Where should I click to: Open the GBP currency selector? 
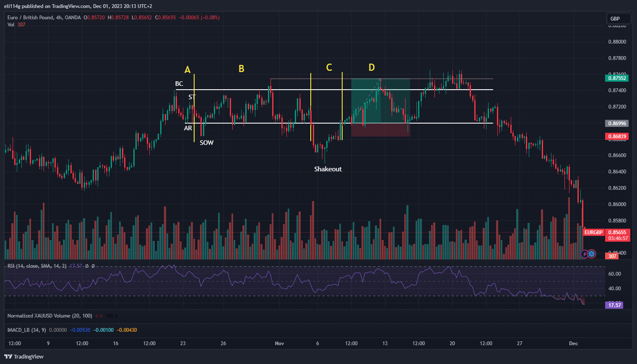point(619,18)
